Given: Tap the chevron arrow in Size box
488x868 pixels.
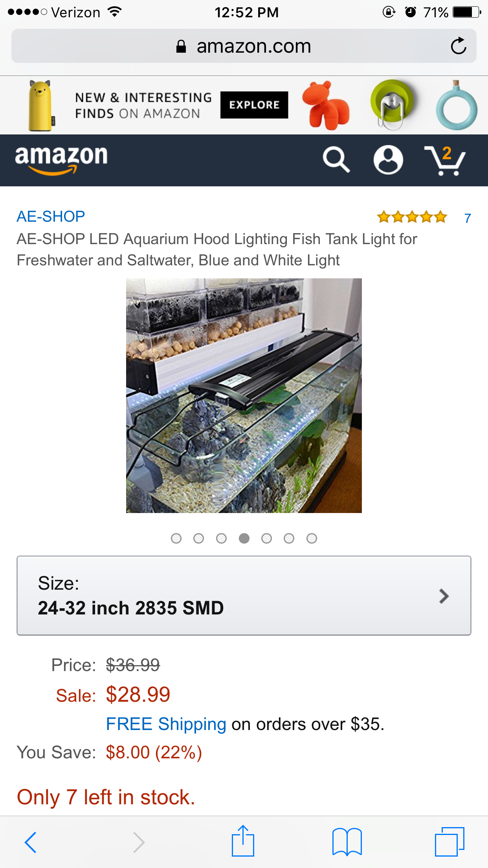Looking at the screenshot, I should pos(444,596).
